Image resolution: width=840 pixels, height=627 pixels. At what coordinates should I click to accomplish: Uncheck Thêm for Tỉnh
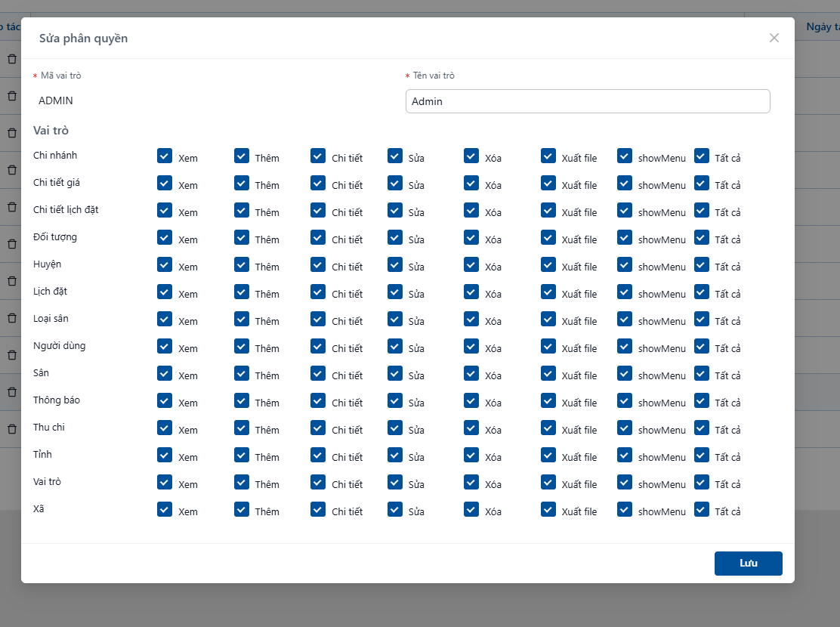pyautogui.click(x=242, y=455)
